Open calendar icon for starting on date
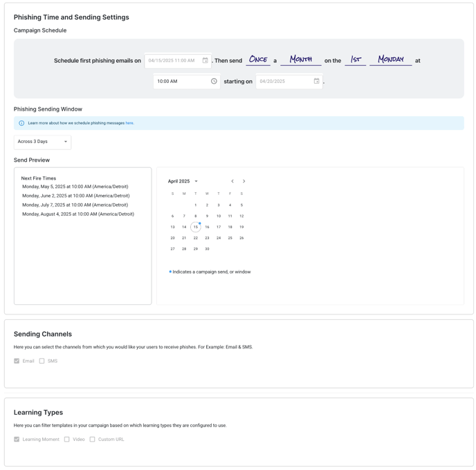Viewport: 476px width, 470px height. 317,81
